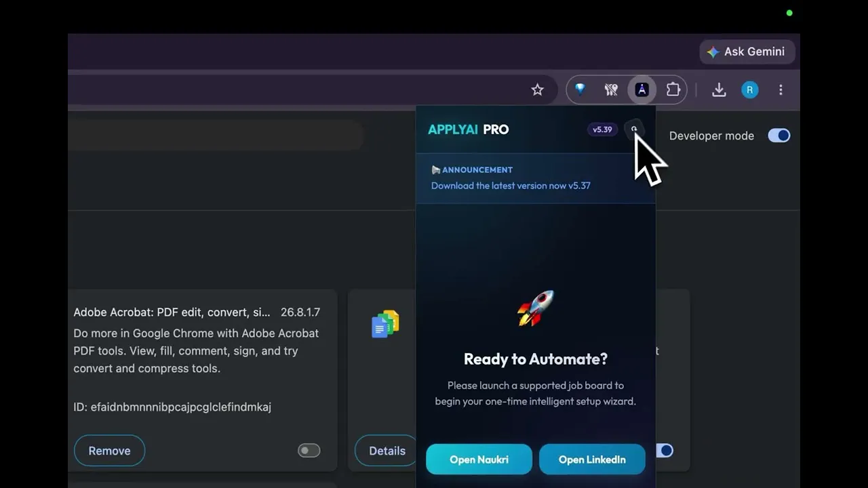Click the Google Docs Offline extension icon
The width and height of the screenshot is (868, 488).
pos(385,324)
